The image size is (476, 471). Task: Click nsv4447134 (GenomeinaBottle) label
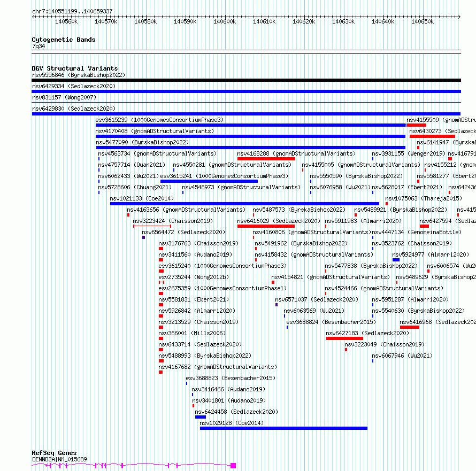point(417,232)
